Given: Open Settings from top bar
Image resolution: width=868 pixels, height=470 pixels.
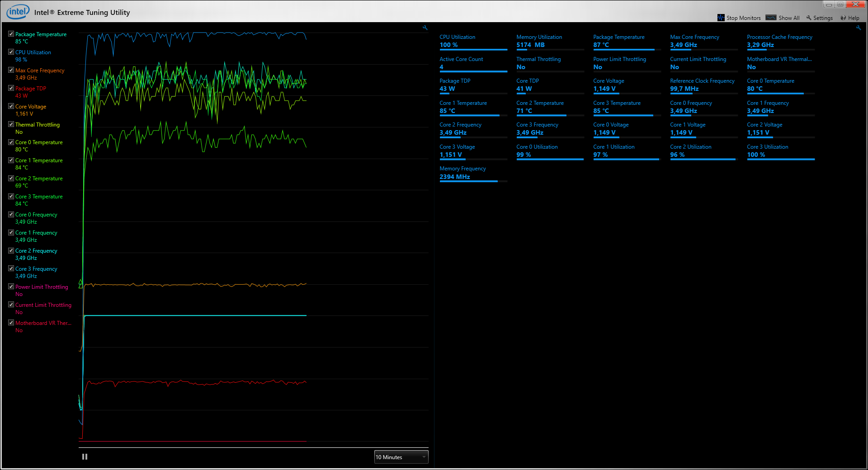Looking at the screenshot, I should tap(823, 18).
